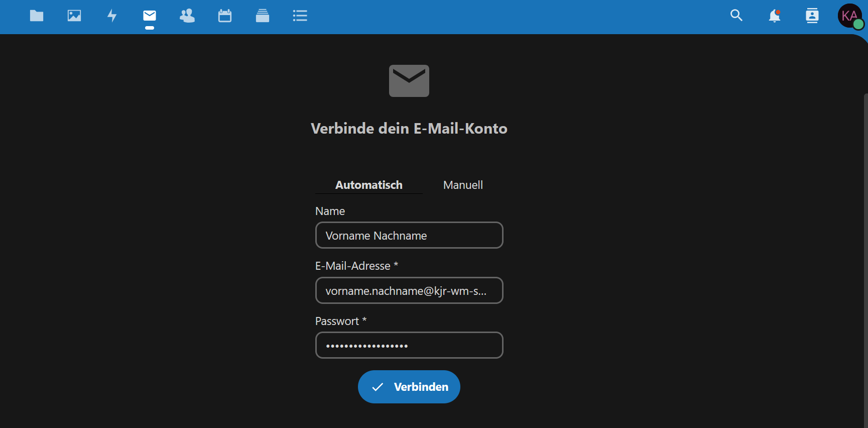868x428 pixels.
Task: Show notifications via bell icon
Action: 774,16
